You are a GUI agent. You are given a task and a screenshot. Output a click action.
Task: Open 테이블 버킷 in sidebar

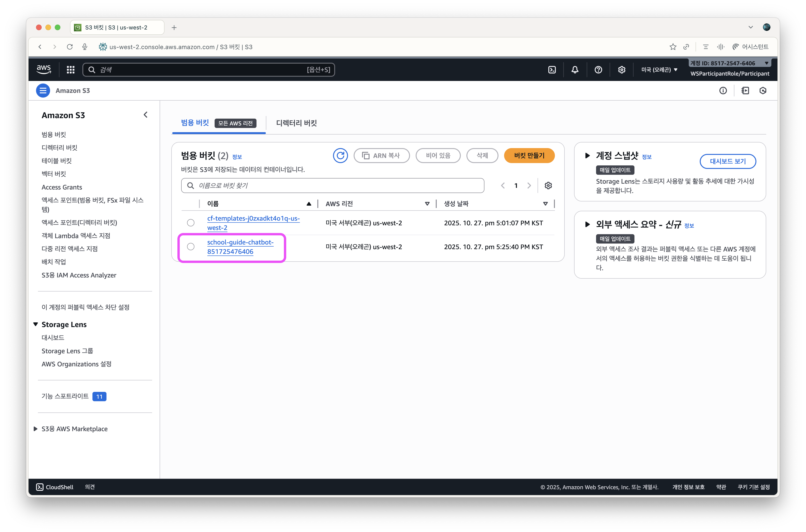(57, 160)
